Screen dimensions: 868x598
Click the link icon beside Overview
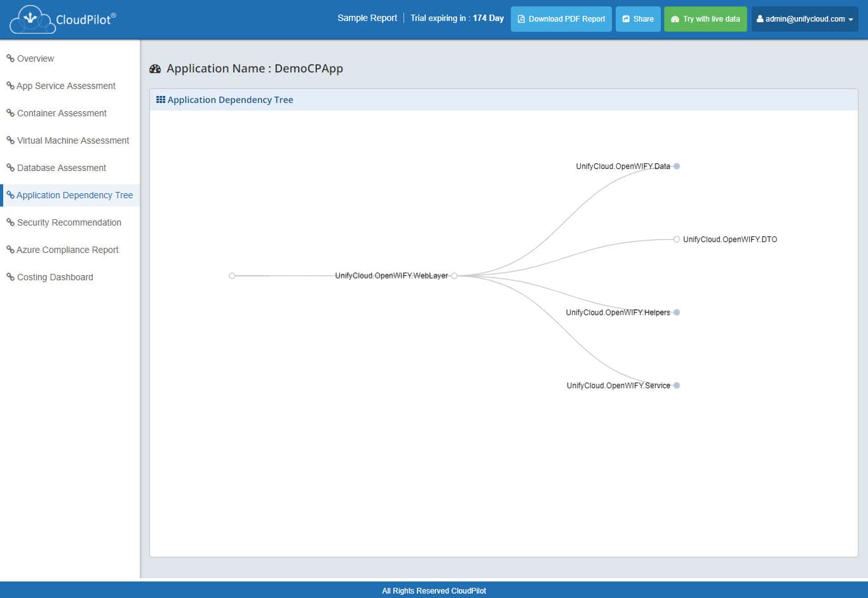pyautogui.click(x=10, y=58)
